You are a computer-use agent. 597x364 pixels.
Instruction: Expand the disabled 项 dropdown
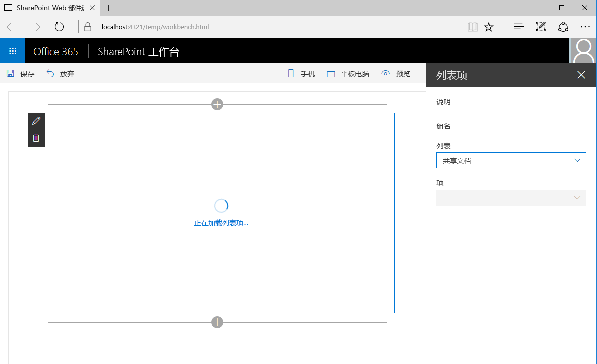[x=511, y=198]
